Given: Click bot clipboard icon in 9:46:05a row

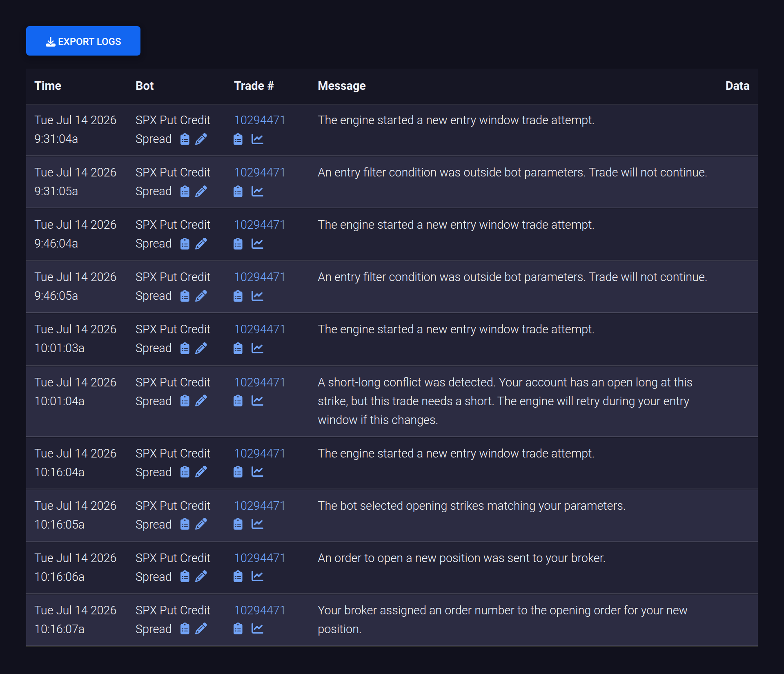Looking at the screenshot, I should (x=185, y=296).
